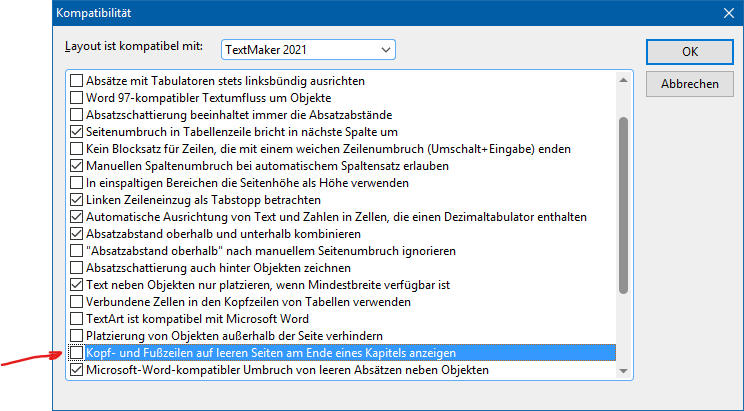This screenshot has width=744, height=411.
Task: Close the Kompatibilität dialog window
Action: tap(726, 13)
